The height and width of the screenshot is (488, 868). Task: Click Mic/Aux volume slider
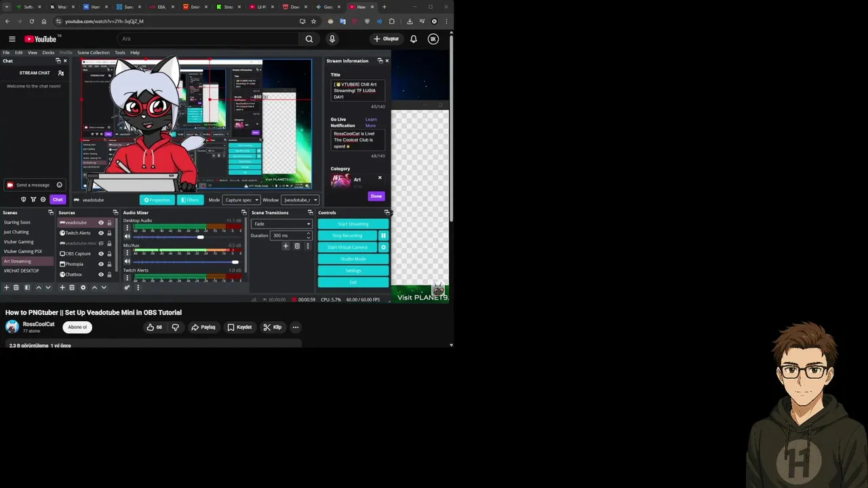pyautogui.click(x=186, y=262)
